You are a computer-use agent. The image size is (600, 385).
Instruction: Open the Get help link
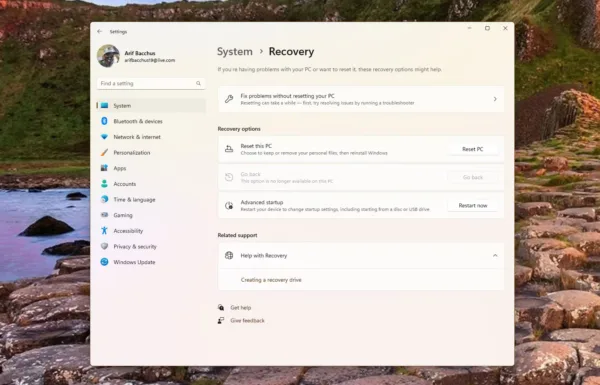[x=241, y=308]
